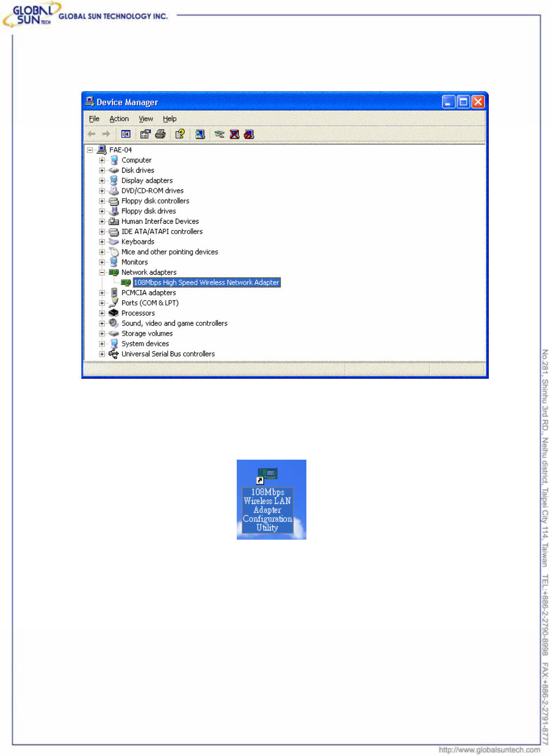Select the System devices label

(x=145, y=344)
